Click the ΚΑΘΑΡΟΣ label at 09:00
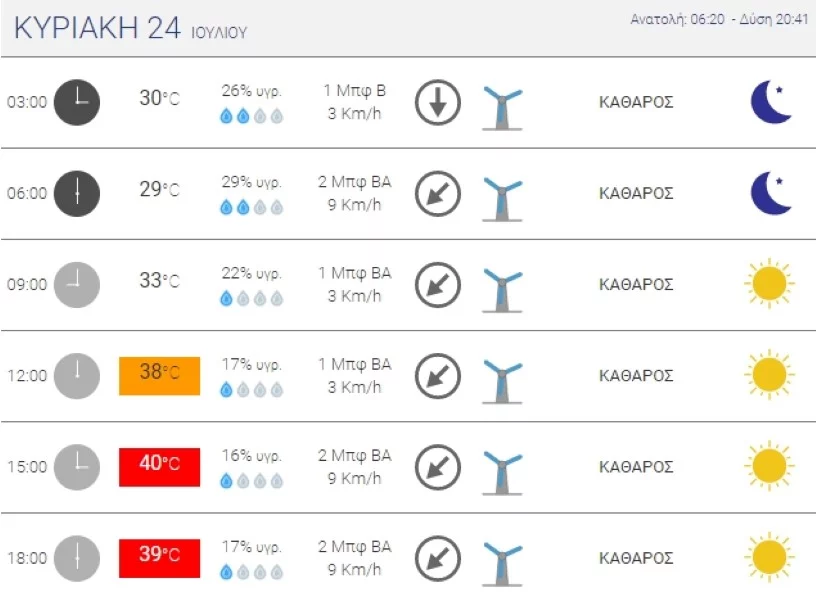816x600 pixels. click(635, 285)
